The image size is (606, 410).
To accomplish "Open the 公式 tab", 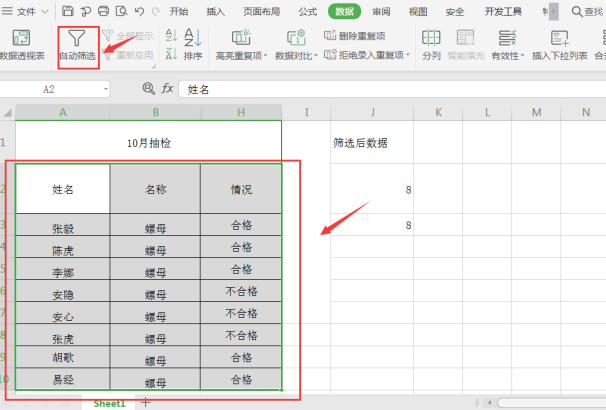I will [x=308, y=12].
